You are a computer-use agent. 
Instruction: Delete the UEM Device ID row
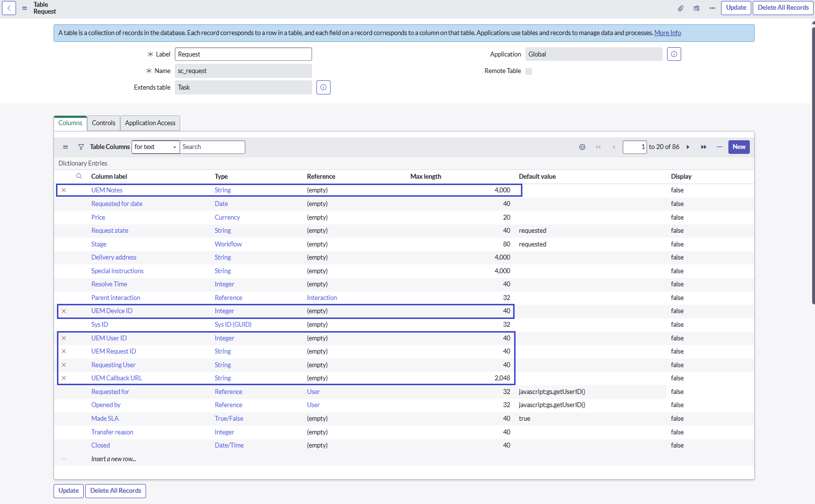[x=64, y=311]
